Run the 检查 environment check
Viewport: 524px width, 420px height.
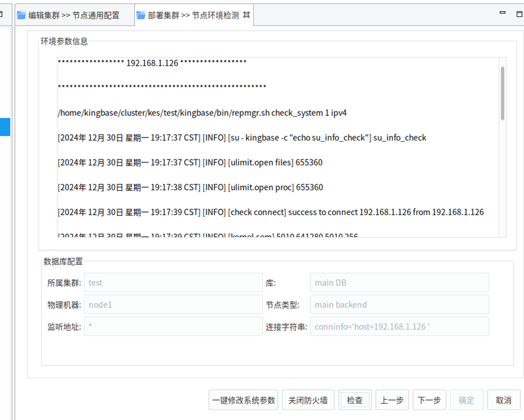(354, 400)
